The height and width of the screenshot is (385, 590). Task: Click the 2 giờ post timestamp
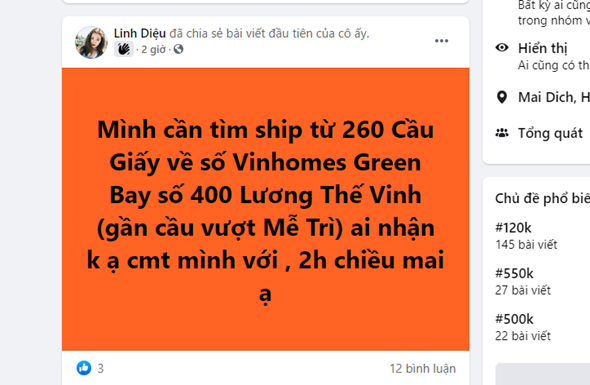tap(154, 50)
